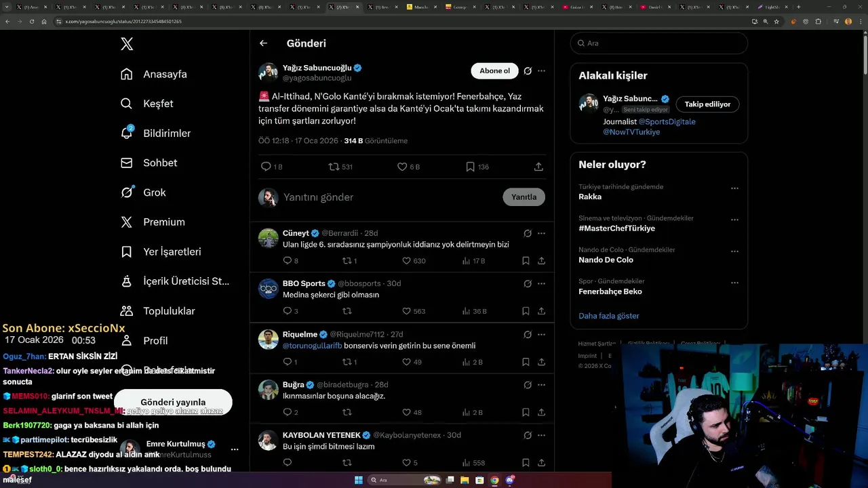Open Keşfet in sidebar
The height and width of the screenshot is (488, 868).
(147, 104)
